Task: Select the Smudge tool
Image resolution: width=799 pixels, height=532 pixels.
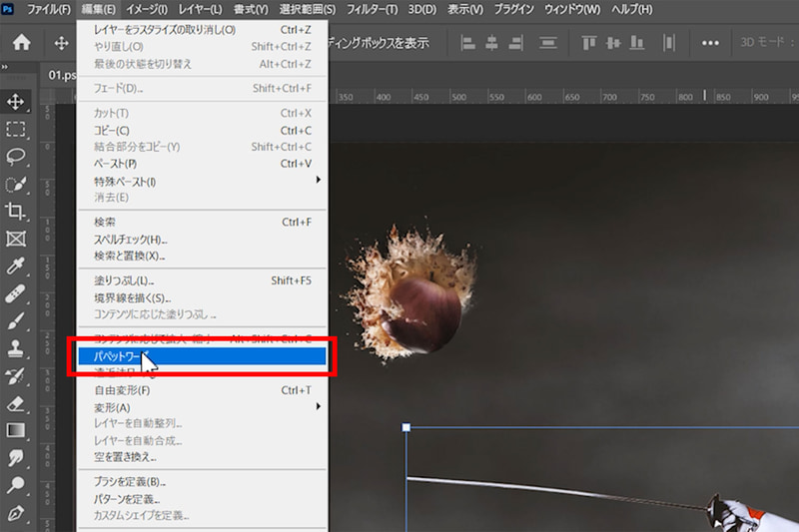Action: pyautogui.click(x=15, y=458)
